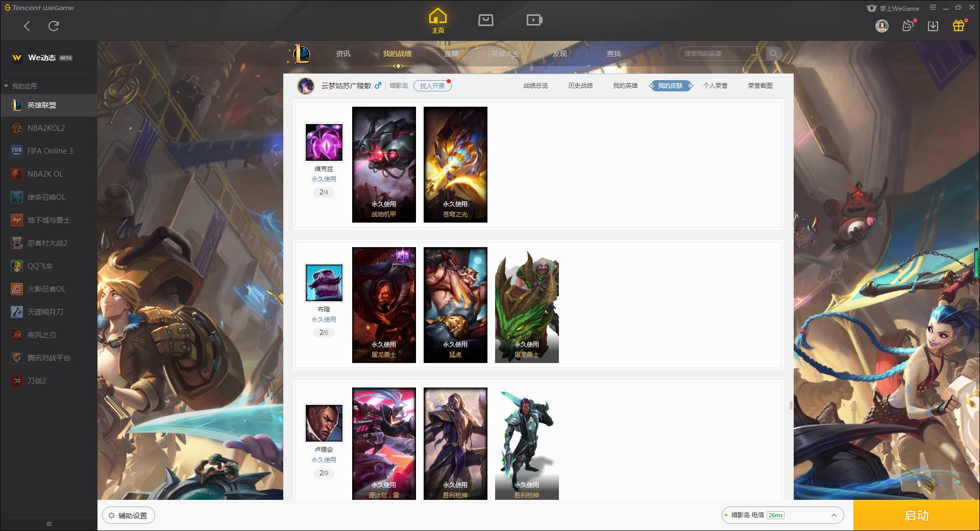This screenshot has height=531, width=980.
Task: Select FIFA Online 3 app
Action: [x=48, y=151]
